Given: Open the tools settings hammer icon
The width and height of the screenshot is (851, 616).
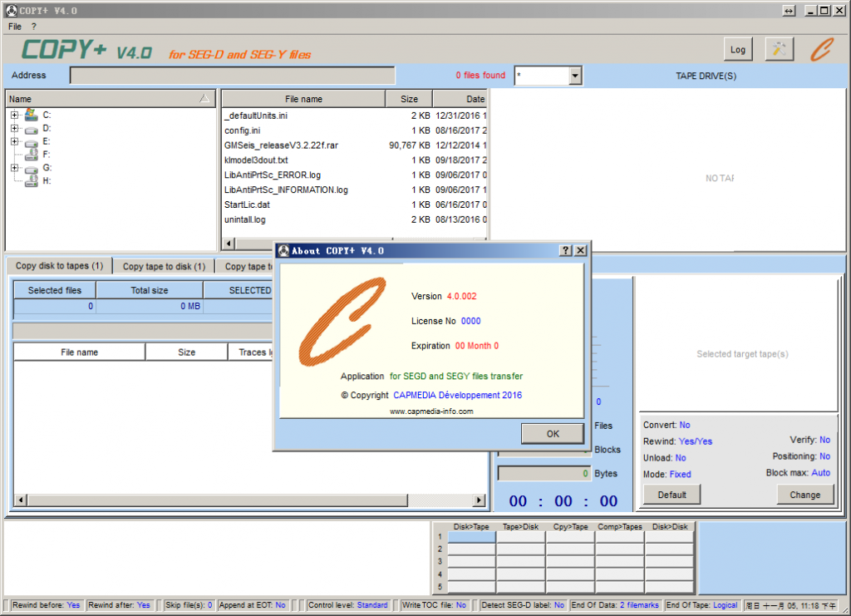Looking at the screenshot, I should [779, 49].
